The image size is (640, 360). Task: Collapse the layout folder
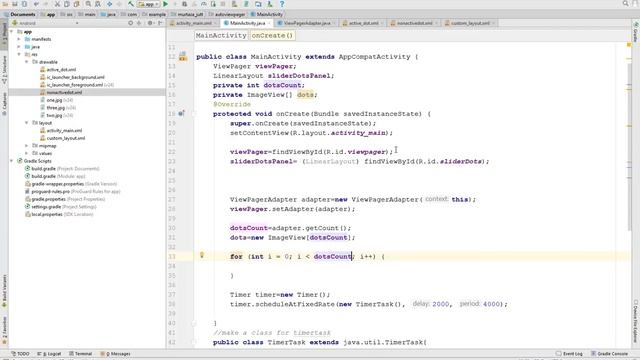(27, 123)
